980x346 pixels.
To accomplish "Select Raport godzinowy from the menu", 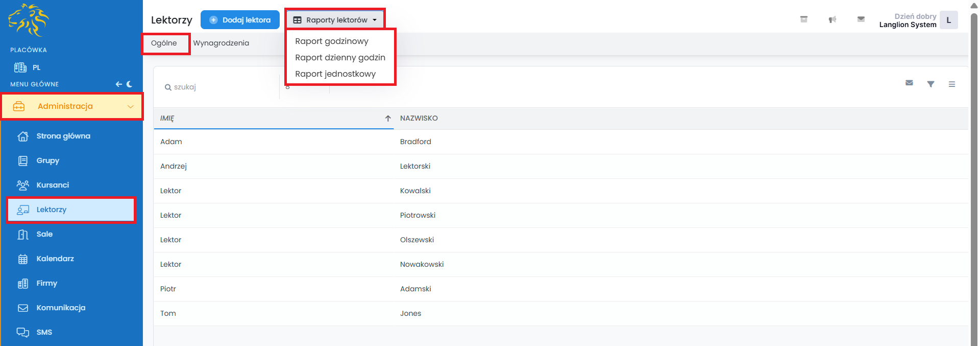I will (x=331, y=41).
